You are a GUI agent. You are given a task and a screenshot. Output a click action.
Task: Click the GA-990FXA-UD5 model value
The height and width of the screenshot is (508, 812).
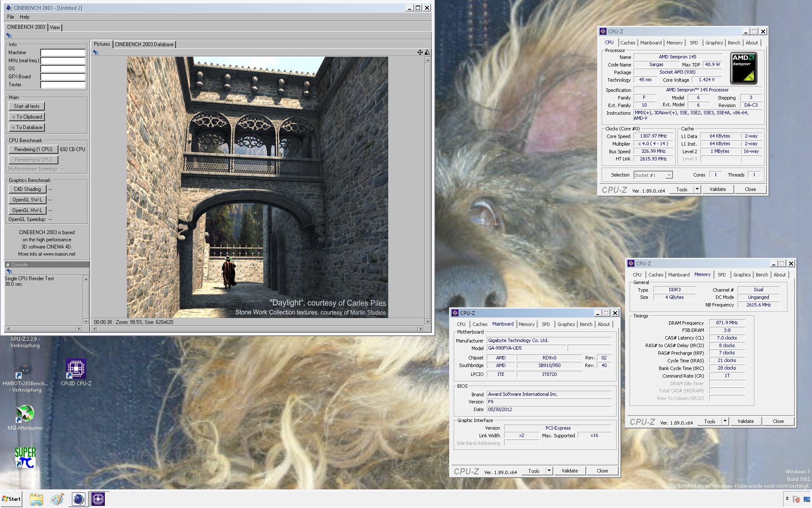526,348
